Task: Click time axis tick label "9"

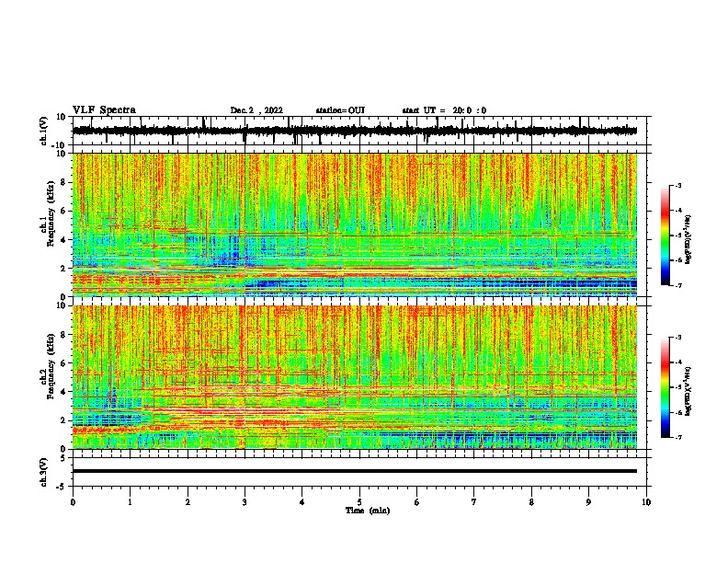Action: coord(588,502)
